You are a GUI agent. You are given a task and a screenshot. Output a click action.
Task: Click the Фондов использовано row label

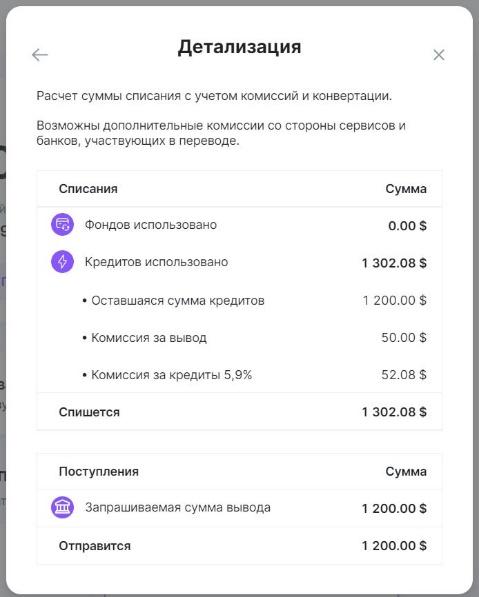pos(151,225)
